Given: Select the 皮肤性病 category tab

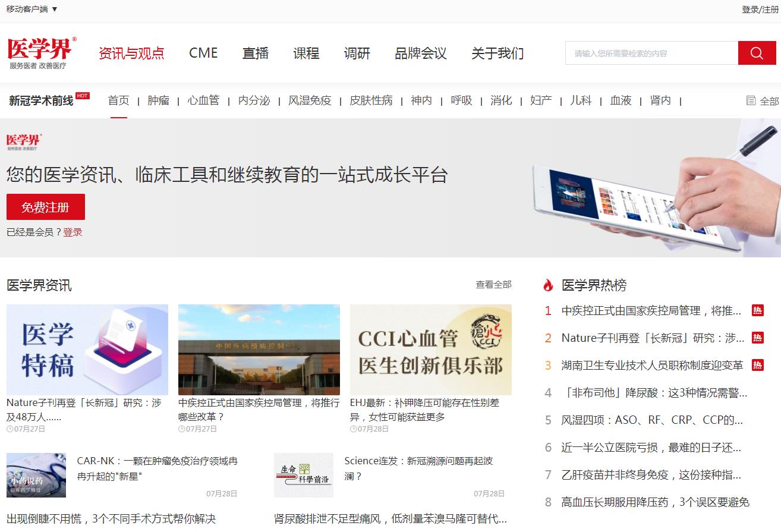Looking at the screenshot, I should click(x=371, y=100).
